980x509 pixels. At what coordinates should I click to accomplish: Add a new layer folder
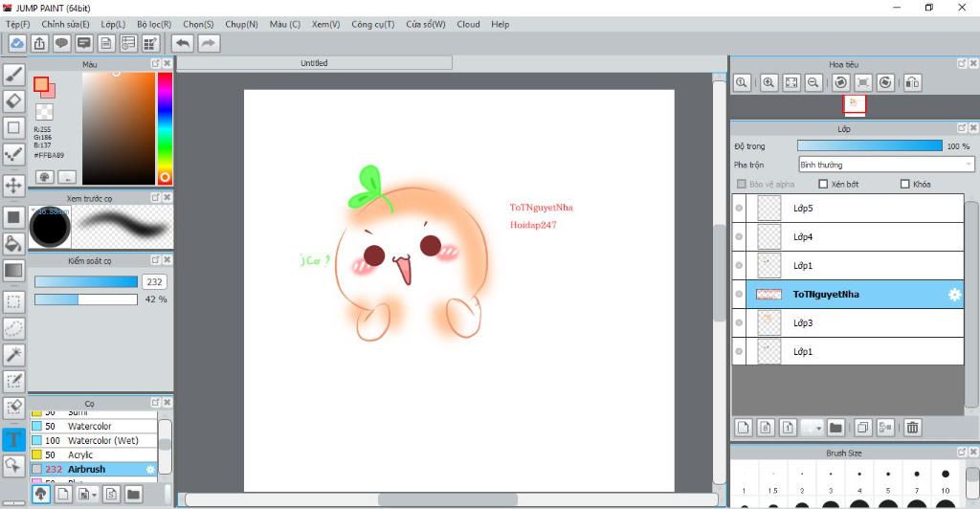(835, 427)
